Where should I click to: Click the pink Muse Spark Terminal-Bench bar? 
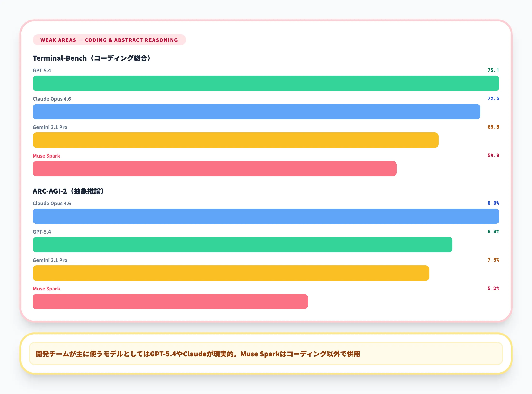(x=214, y=168)
